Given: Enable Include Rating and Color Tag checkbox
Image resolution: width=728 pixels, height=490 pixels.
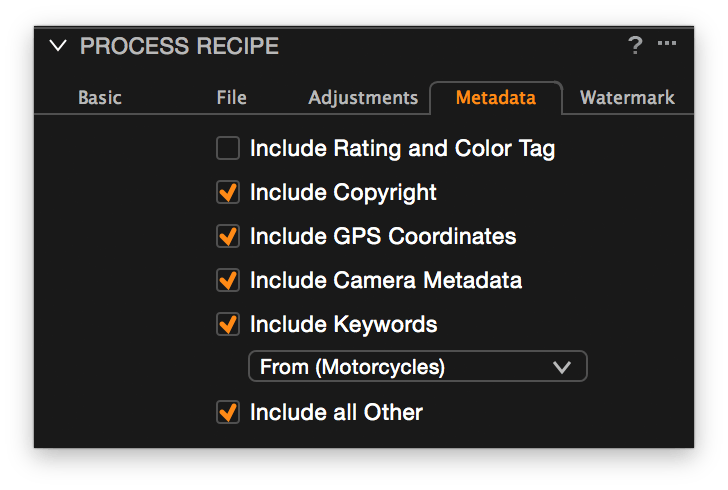Looking at the screenshot, I should click(x=228, y=148).
